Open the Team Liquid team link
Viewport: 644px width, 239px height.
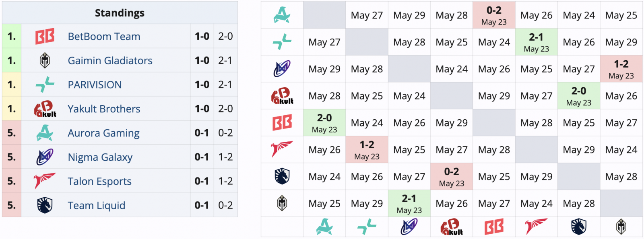coord(96,205)
